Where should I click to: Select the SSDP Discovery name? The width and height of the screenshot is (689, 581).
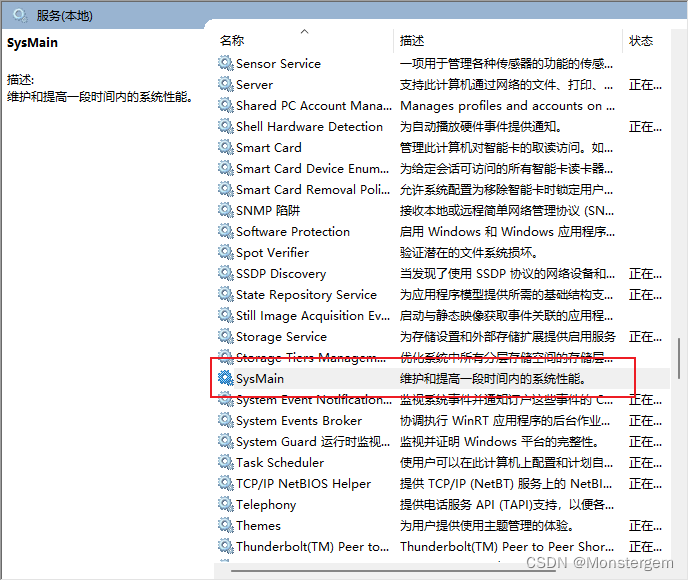tap(281, 274)
